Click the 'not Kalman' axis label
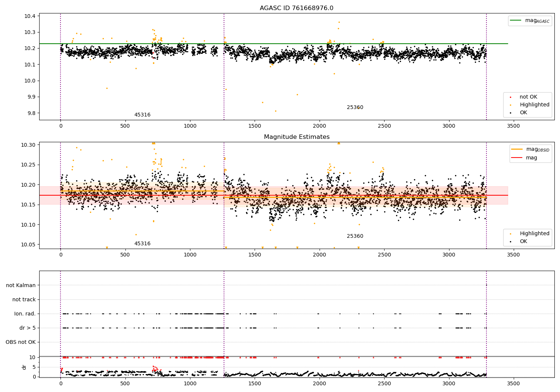This screenshot has height=392, width=560. click(21, 286)
